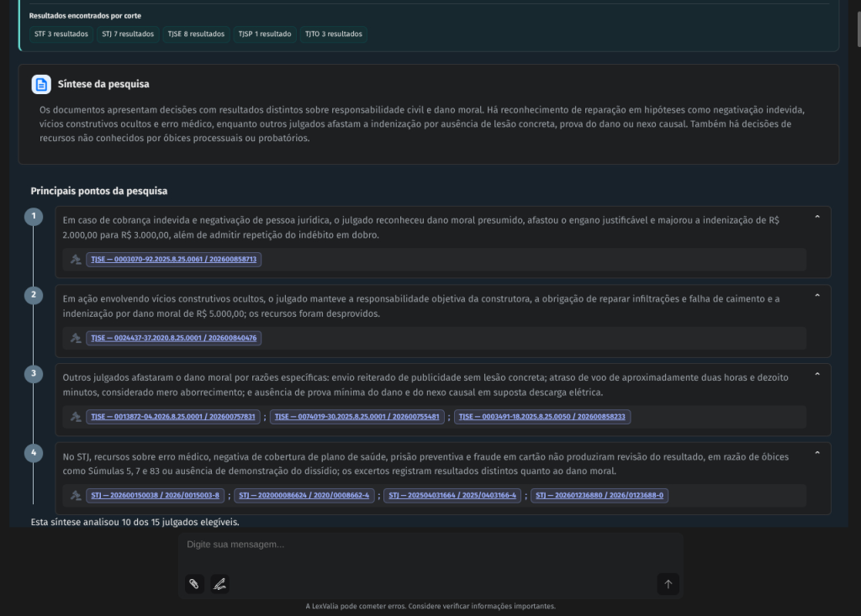Open STJ 202000086624 citation link
The height and width of the screenshot is (616, 861).
point(304,495)
